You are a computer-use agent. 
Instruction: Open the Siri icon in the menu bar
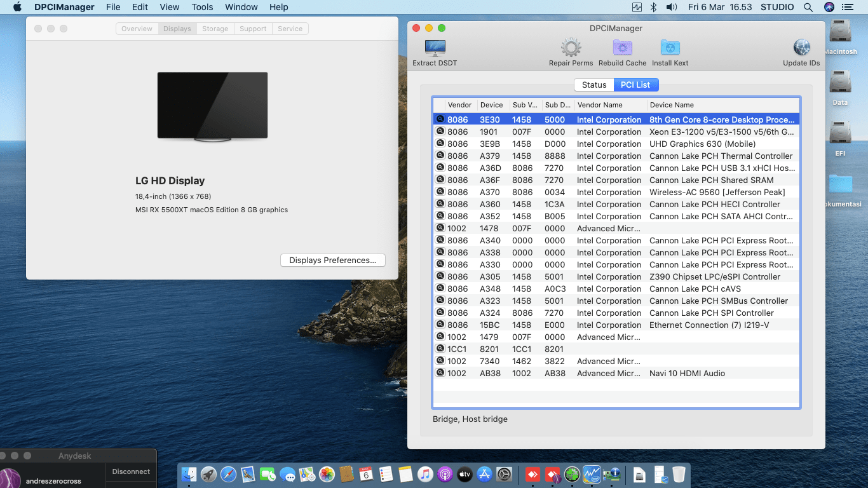829,7
